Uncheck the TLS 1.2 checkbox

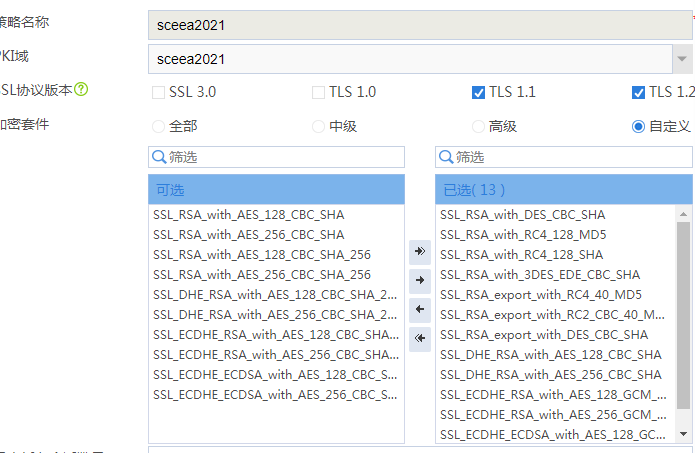click(638, 92)
